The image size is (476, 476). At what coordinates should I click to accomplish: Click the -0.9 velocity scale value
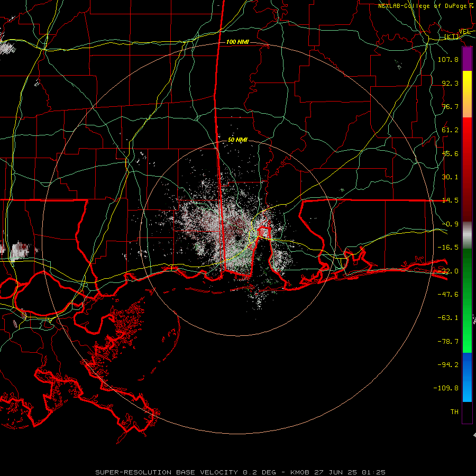(x=450, y=224)
